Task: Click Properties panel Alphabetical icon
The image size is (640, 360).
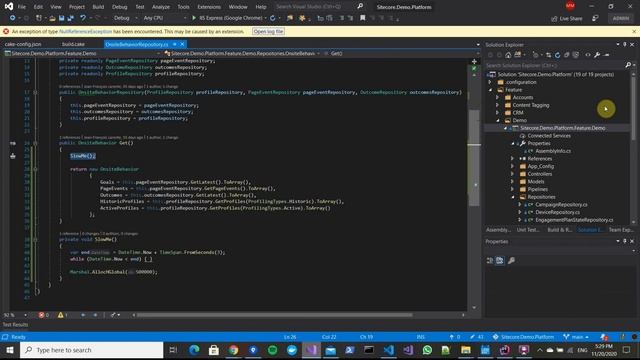Action: click(x=500, y=260)
